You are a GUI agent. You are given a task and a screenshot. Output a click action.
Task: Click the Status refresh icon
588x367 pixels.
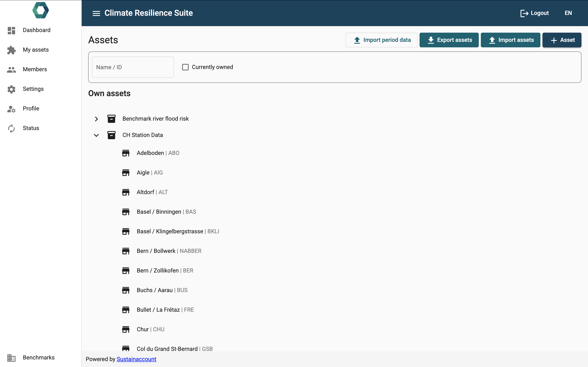pos(11,128)
